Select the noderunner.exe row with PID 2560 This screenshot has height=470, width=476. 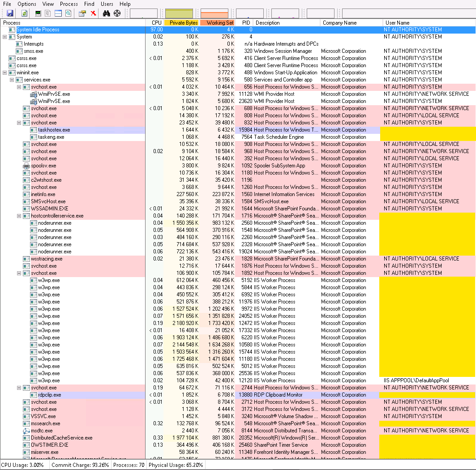(x=238, y=223)
